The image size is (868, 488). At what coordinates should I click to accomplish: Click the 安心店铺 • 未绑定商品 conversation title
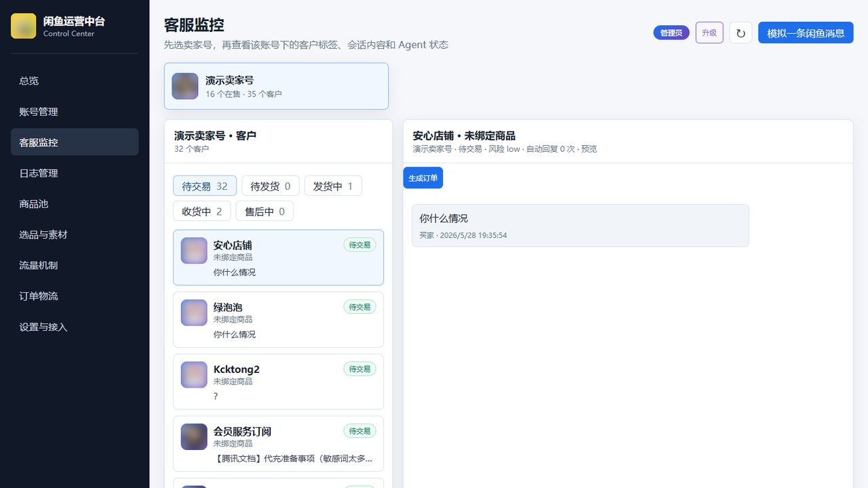click(464, 136)
